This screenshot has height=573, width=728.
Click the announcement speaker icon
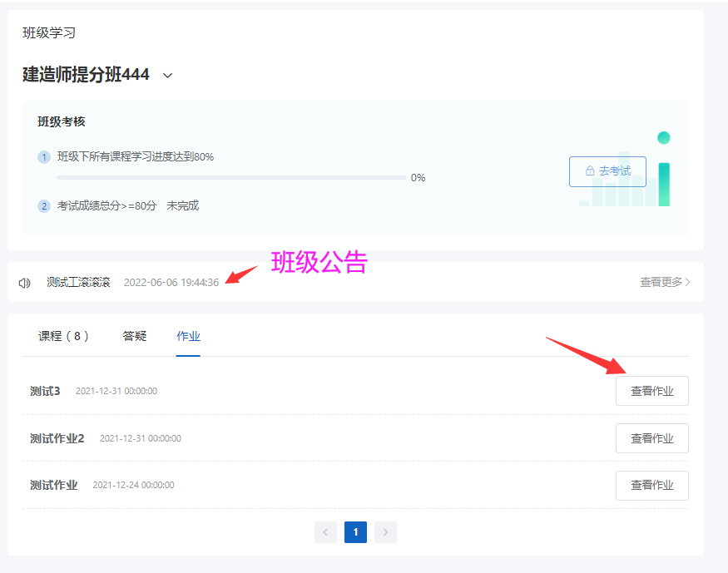click(x=25, y=283)
